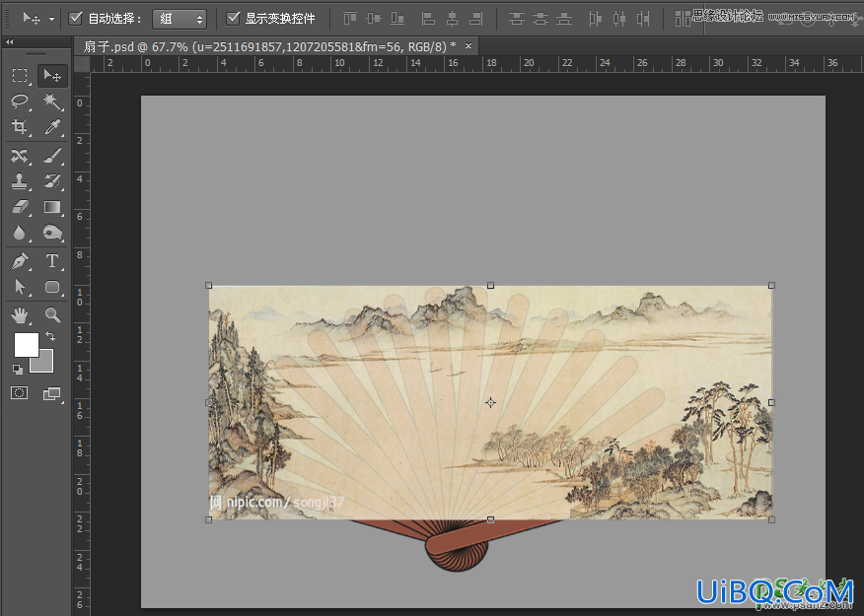Change the screen mode
864x616 pixels.
click(x=52, y=393)
